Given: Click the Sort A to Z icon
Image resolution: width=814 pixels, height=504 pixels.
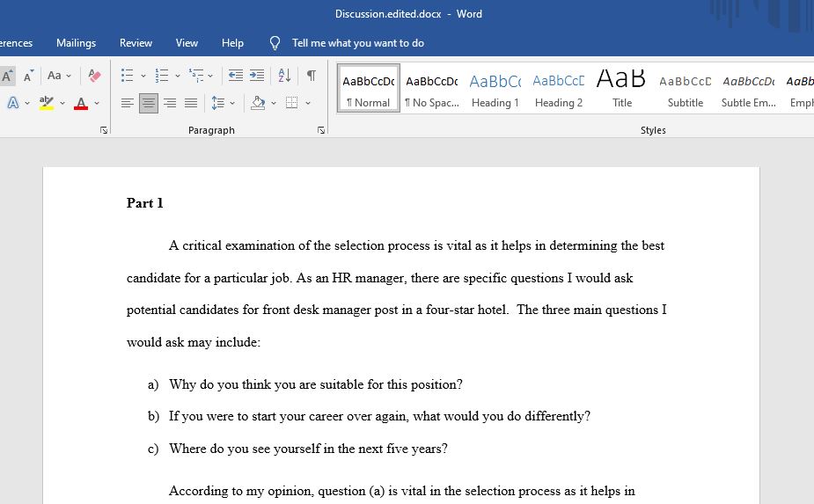Looking at the screenshot, I should (x=284, y=76).
